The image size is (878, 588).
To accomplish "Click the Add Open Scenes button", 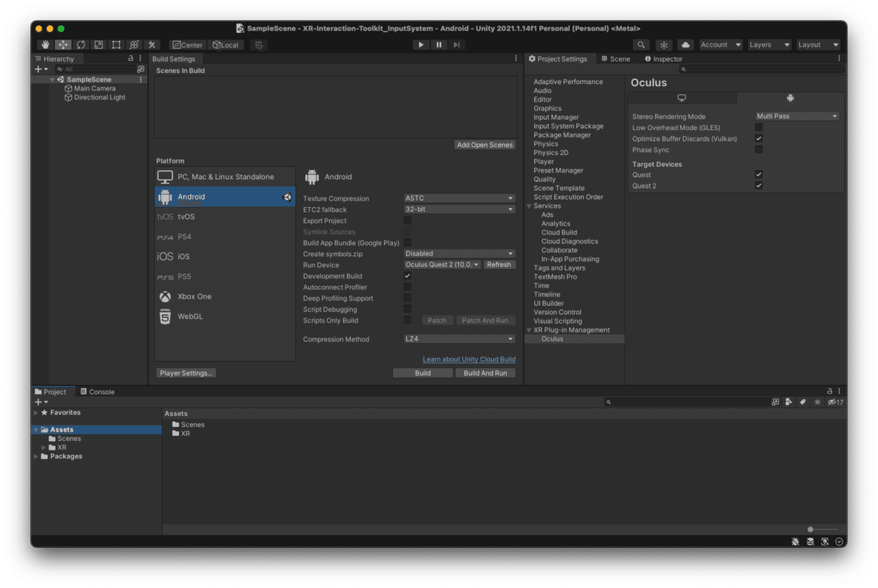I will pyautogui.click(x=484, y=145).
